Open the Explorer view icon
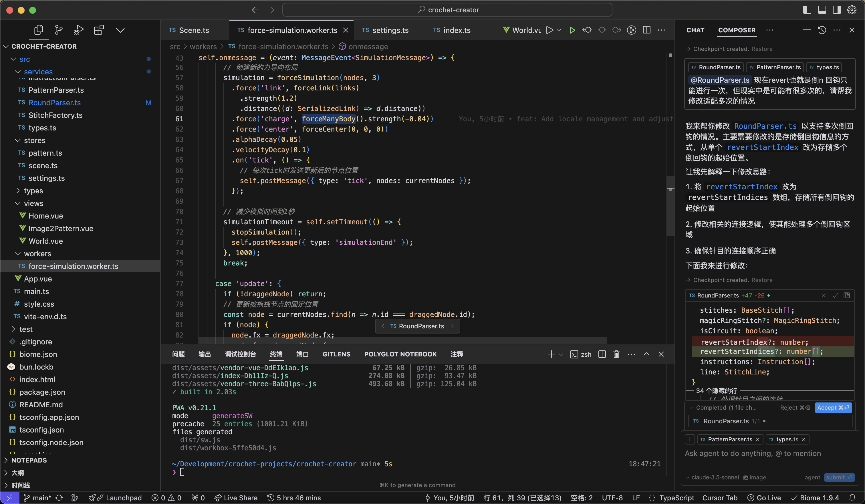The image size is (865, 504). pos(39,30)
